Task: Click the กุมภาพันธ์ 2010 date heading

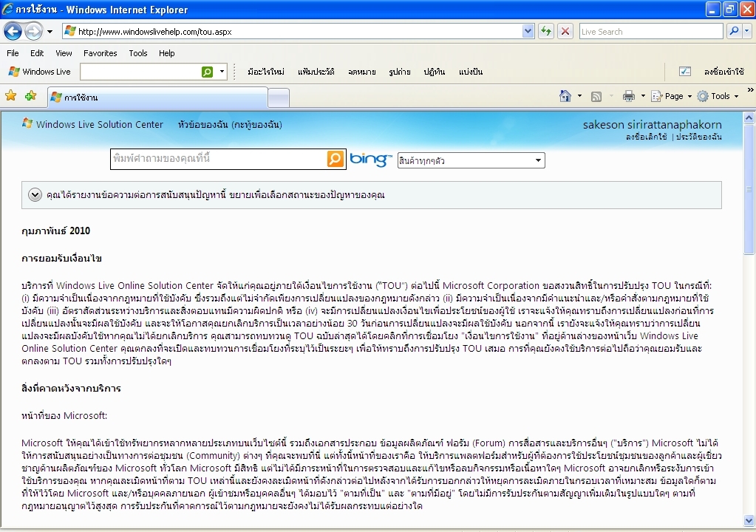Action: tap(56, 231)
